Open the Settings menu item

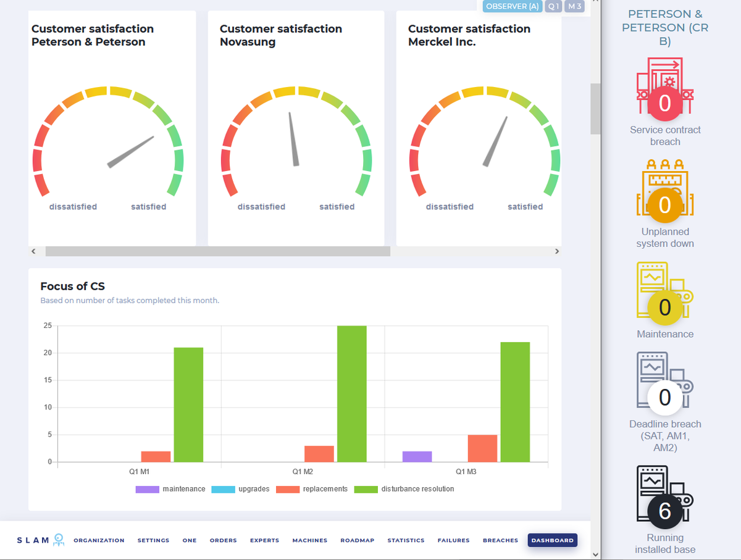point(153,540)
